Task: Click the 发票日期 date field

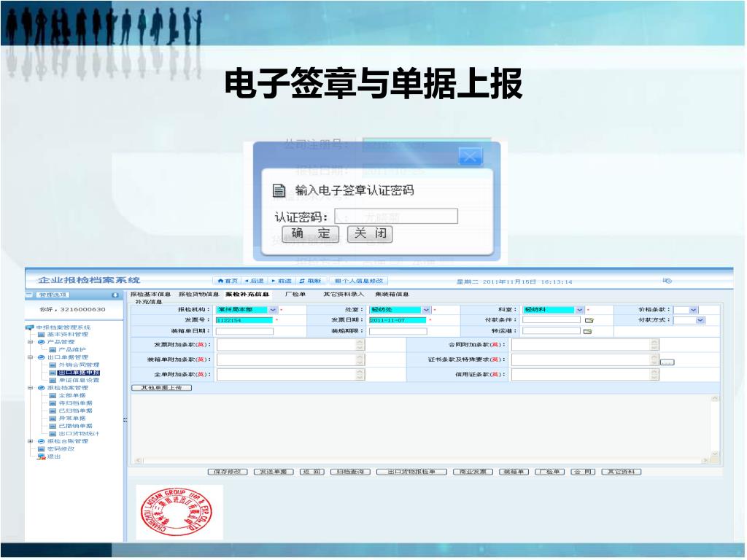Action: (398, 321)
